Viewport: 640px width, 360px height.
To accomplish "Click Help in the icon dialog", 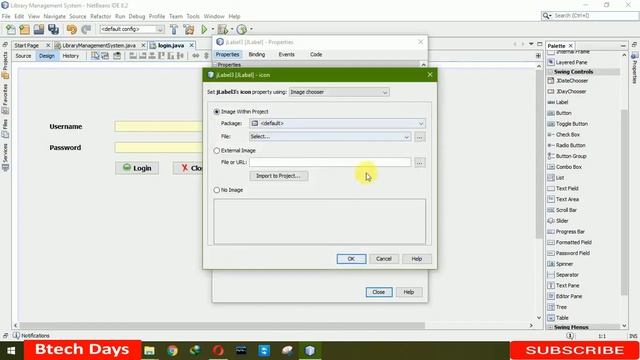I will 417,259.
